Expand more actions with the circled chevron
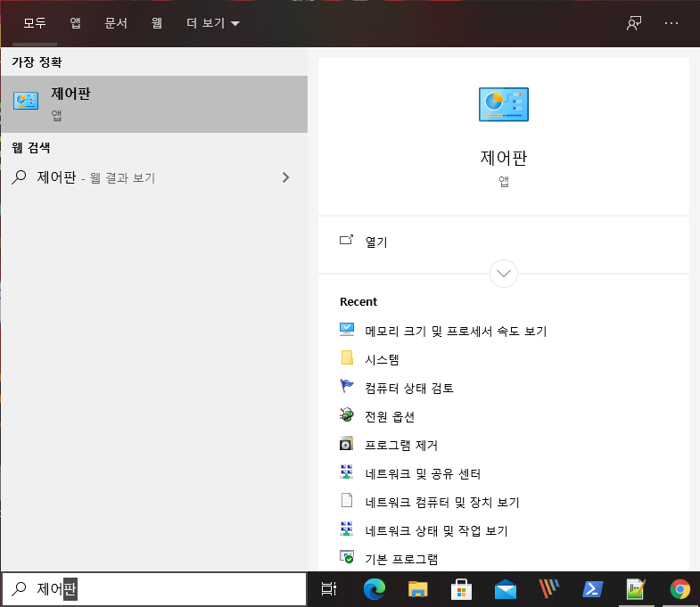700x607 pixels. tap(504, 274)
